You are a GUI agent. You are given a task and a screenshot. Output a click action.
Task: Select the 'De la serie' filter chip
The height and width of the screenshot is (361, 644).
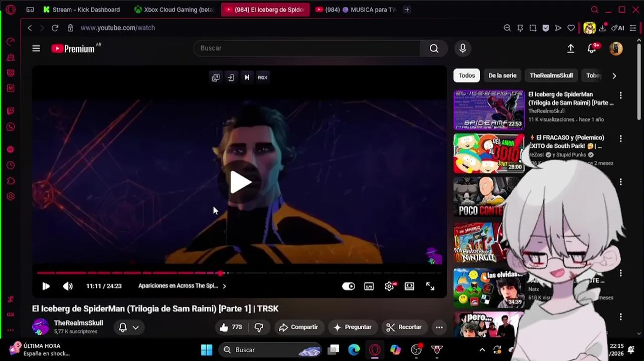point(502,76)
